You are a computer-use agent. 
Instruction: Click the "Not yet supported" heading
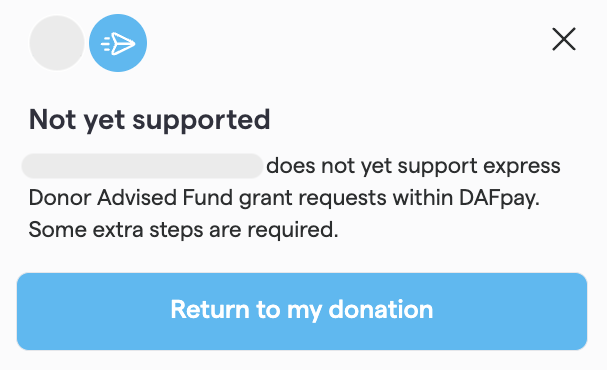point(149,120)
